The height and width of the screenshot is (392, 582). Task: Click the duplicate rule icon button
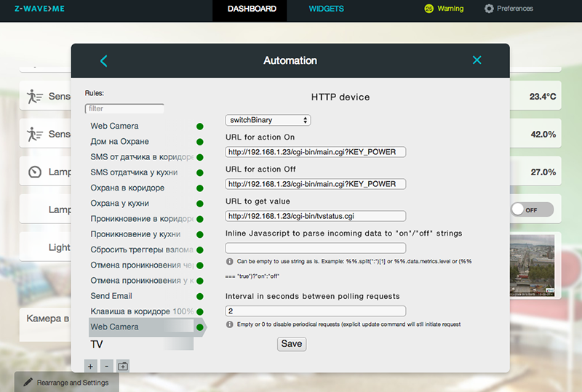[x=123, y=367]
